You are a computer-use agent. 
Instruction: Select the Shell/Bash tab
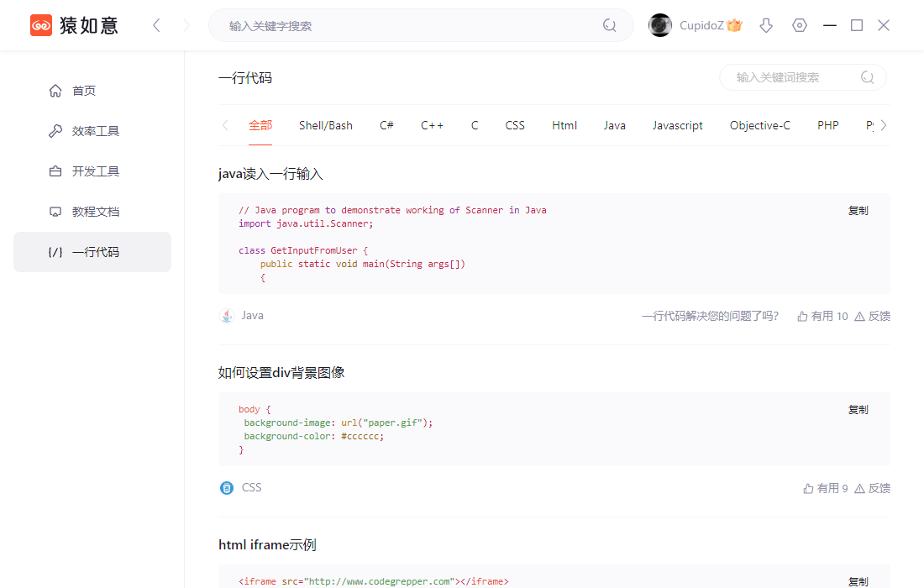pyautogui.click(x=325, y=125)
